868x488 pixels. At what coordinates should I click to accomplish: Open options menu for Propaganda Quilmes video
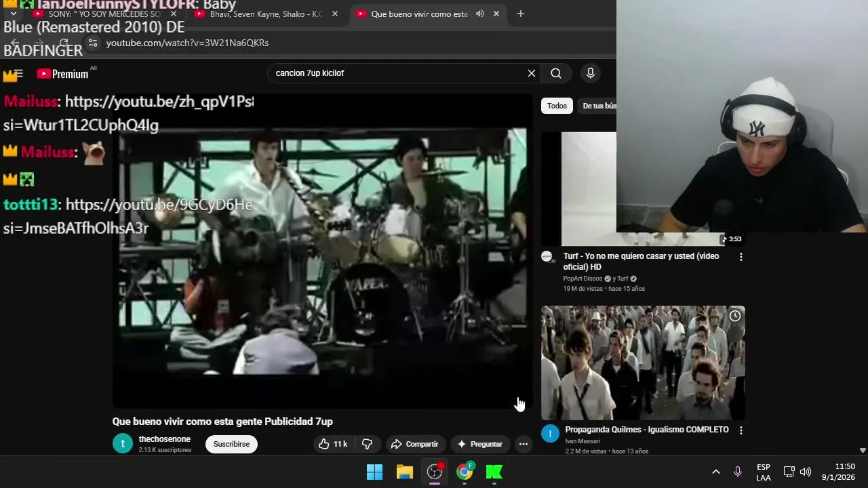pyautogui.click(x=741, y=430)
